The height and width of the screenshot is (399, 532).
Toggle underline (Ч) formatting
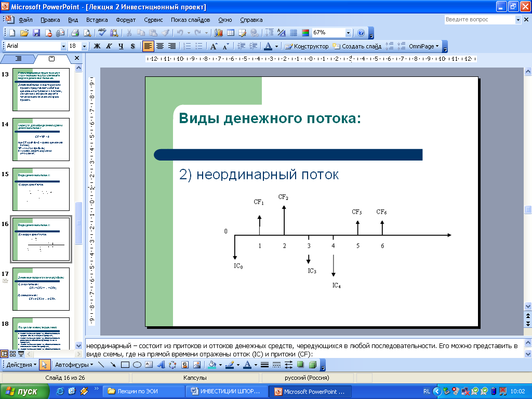[121, 46]
